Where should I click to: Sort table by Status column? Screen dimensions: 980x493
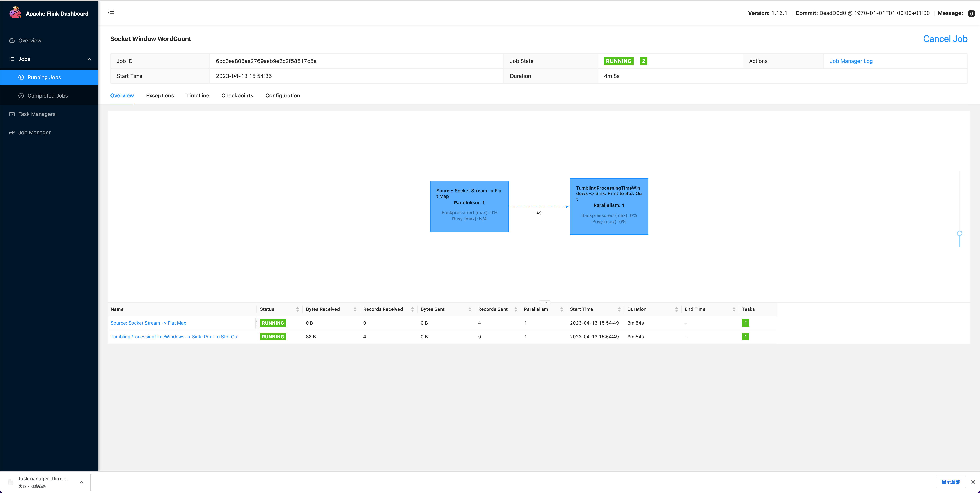pos(297,309)
